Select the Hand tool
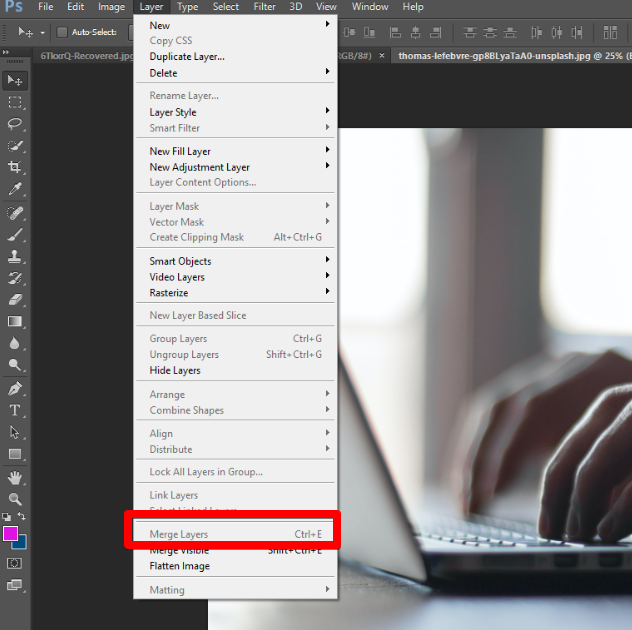Viewport: 632px width, 630px height. coord(15,477)
